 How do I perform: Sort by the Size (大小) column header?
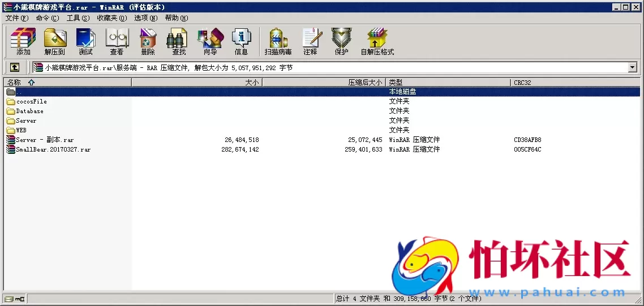pyautogui.click(x=197, y=83)
